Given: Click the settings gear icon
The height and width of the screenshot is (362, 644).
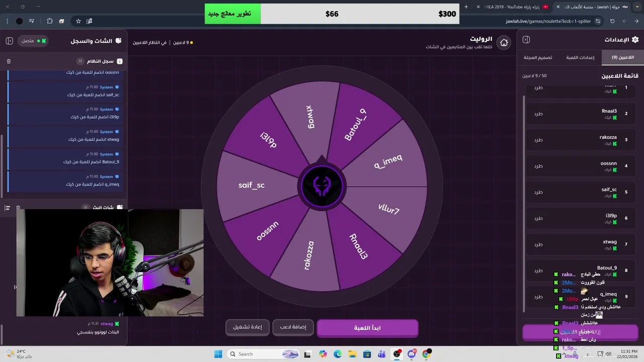Looking at the screenshot, I should (x=635, y=40).
